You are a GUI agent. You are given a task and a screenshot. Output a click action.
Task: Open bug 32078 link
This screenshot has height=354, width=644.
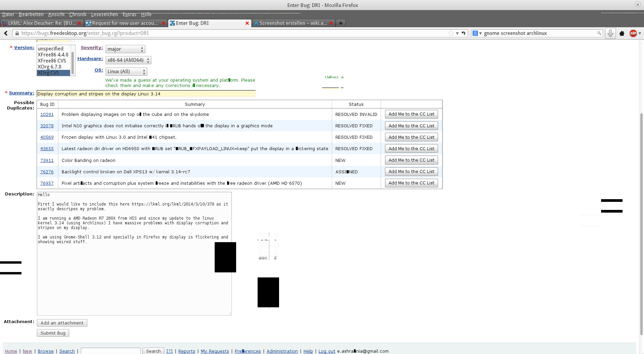[x=47, y=126]
